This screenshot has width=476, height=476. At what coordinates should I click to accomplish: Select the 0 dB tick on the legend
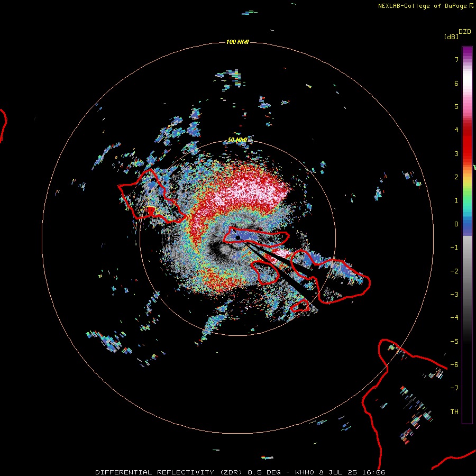456,224
